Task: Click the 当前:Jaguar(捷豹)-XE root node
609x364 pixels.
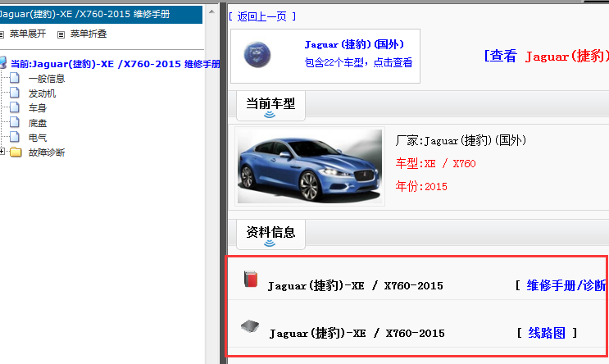Action: click(115, 64)
